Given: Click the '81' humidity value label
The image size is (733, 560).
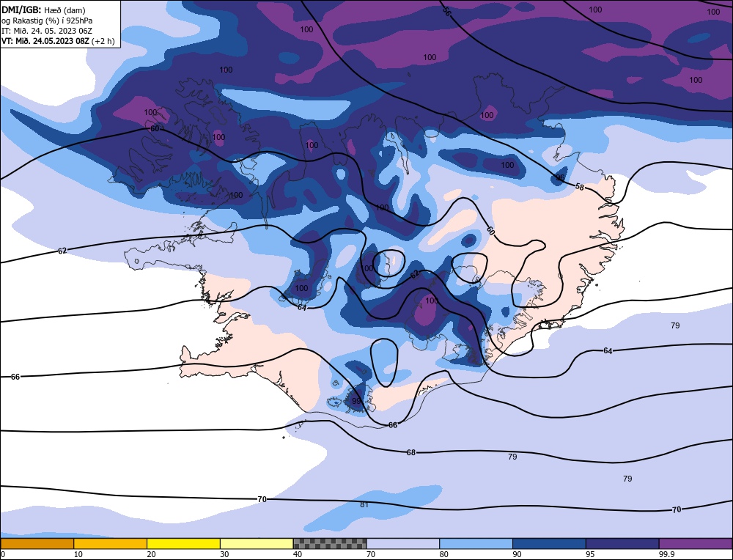Looking at the screenshot, I should [364, 504].
